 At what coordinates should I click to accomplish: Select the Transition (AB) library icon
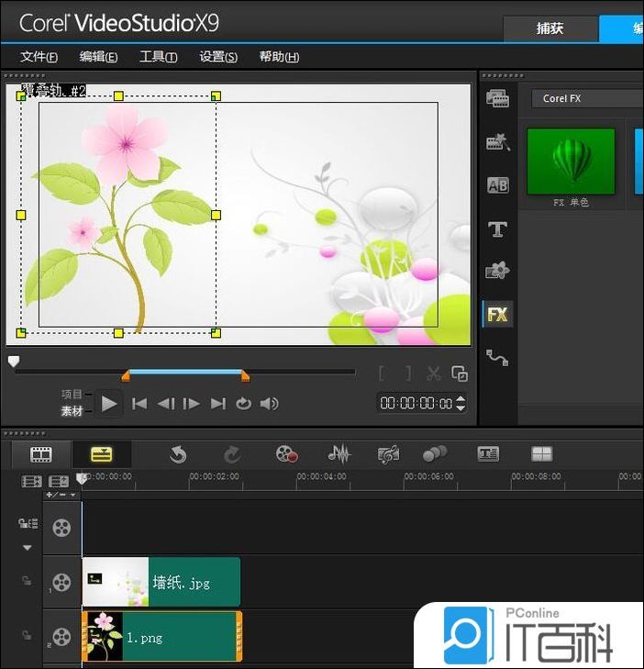click(x=497, y=185)
